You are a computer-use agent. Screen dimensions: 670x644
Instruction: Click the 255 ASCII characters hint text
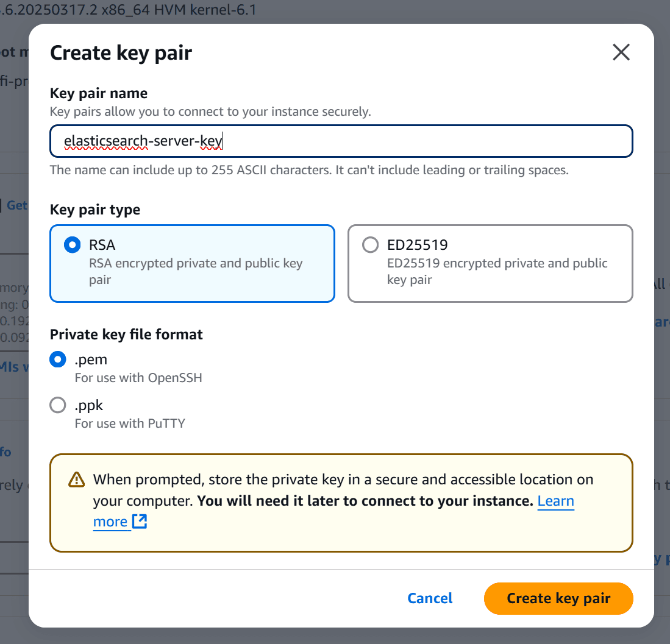(309, 170)
